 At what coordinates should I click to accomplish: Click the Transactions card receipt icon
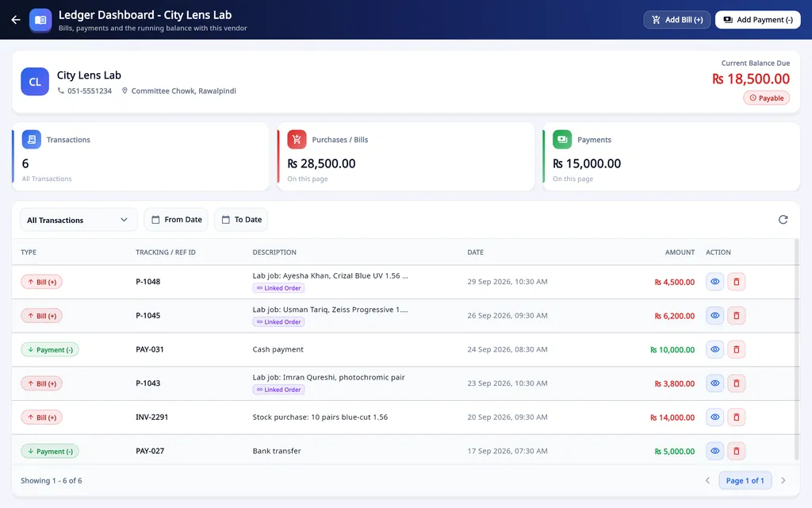(32, 140)
